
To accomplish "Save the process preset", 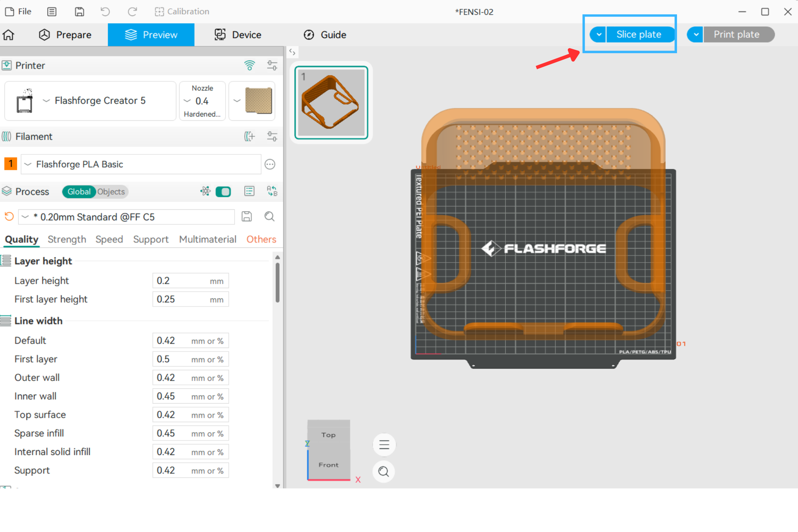I will (247, 216).
